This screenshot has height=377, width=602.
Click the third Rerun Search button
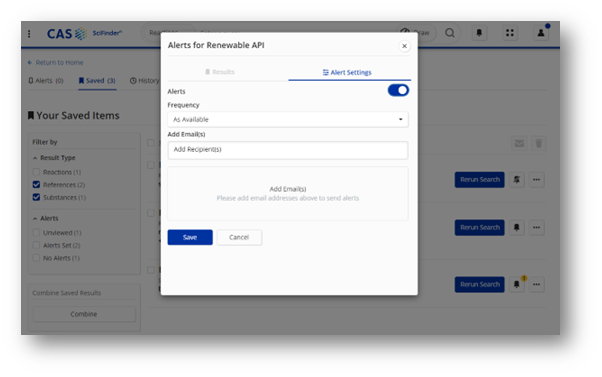pyautogui.click(x=480, y=284)
